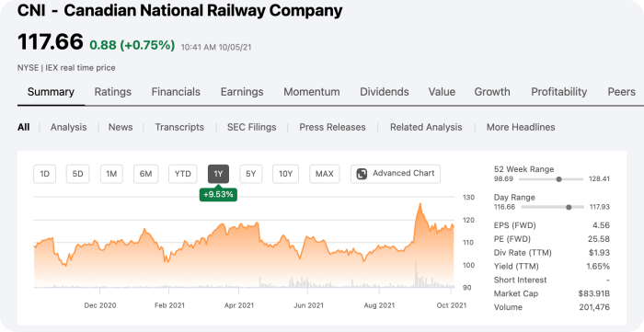
Task: Select the 6M time range
Action: click(x=145, y=174)
